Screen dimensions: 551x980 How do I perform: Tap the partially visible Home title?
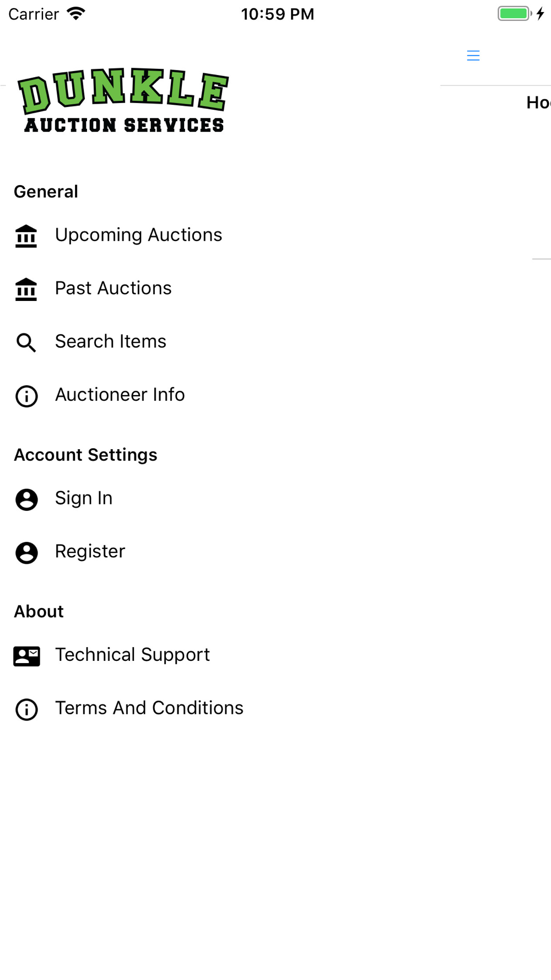pyautogui.click(x=538, y=103)
